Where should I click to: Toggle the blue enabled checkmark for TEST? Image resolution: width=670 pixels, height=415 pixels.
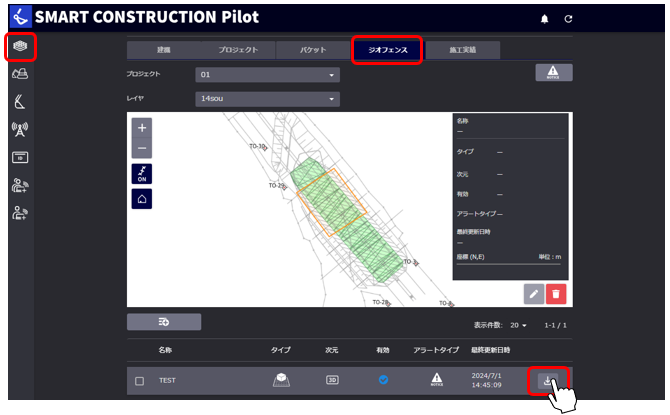[x=383, y=380]
